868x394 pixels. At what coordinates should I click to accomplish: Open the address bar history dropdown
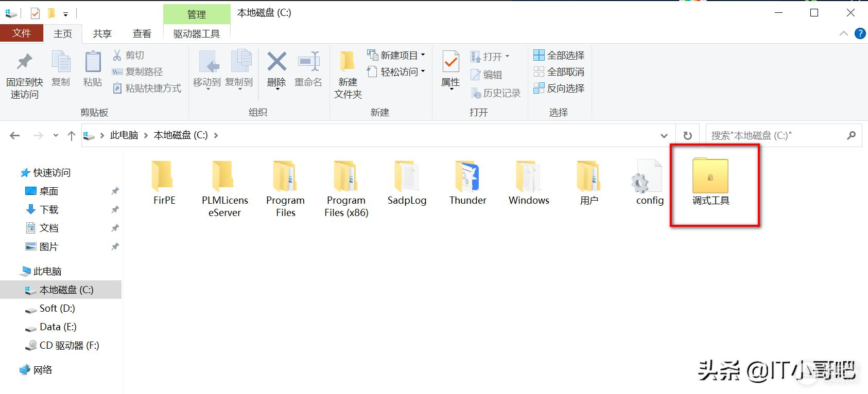[x=664, y=136]
